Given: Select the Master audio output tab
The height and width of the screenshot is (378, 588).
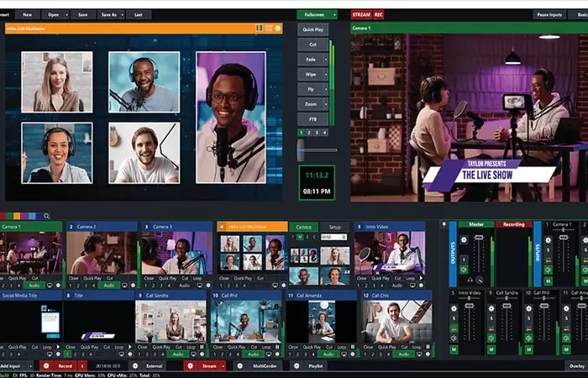Looking at the screenshot, I should click(x=476, y=224).
